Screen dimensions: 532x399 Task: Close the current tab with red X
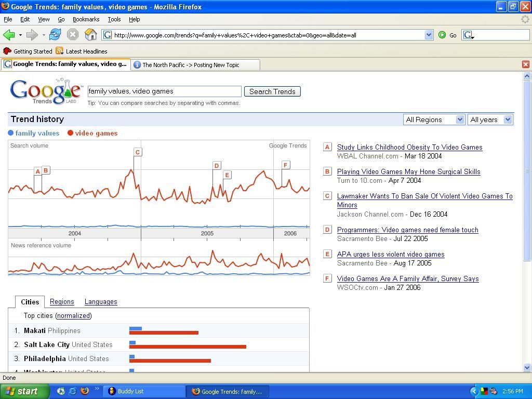[526, 64]
